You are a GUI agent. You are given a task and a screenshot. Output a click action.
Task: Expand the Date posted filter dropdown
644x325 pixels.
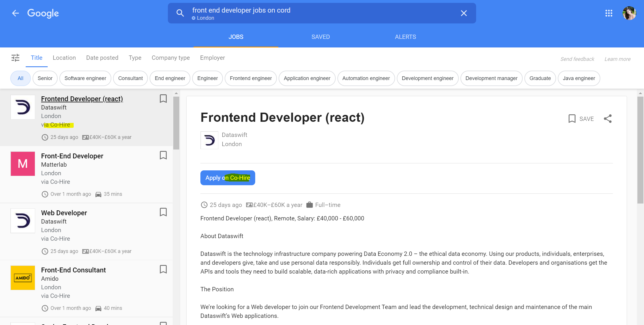(x=102, y=58)
